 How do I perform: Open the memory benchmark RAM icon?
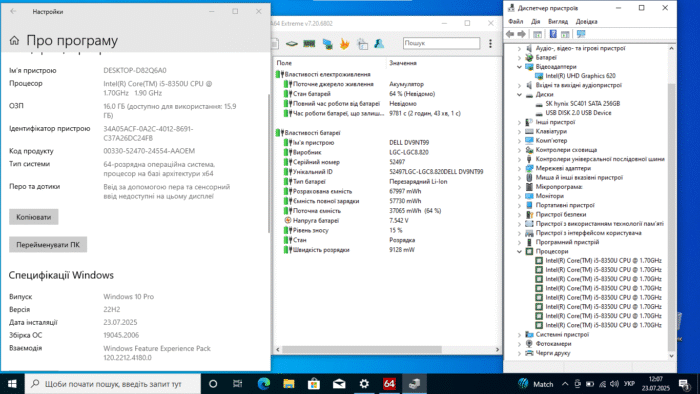tap(309, 44)
